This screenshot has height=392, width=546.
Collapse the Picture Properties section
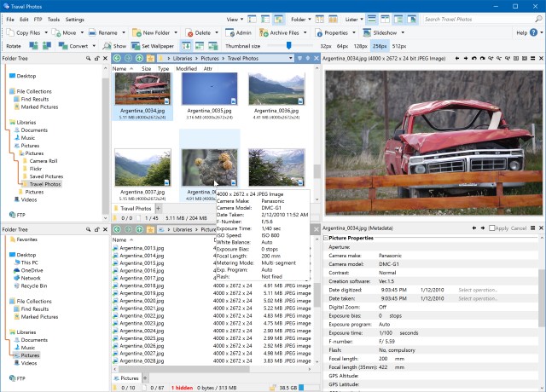click(x=326, y=238)
